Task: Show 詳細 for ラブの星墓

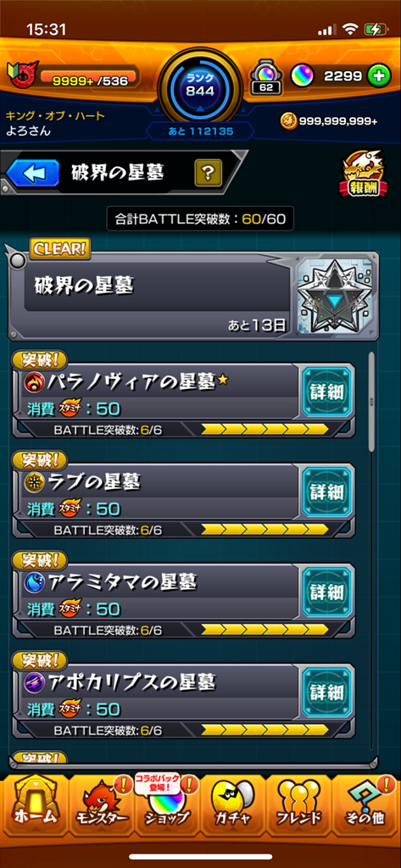Action: tap(326, 492)
